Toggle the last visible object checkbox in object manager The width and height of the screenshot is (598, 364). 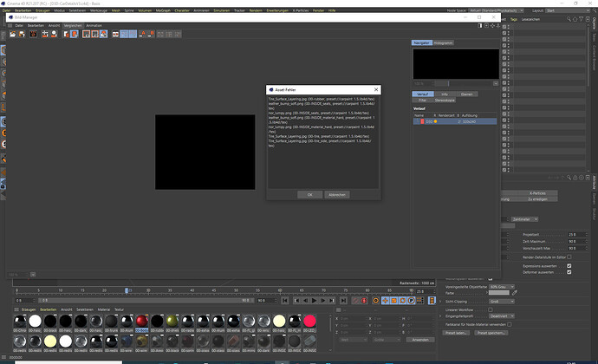[504, 170]
